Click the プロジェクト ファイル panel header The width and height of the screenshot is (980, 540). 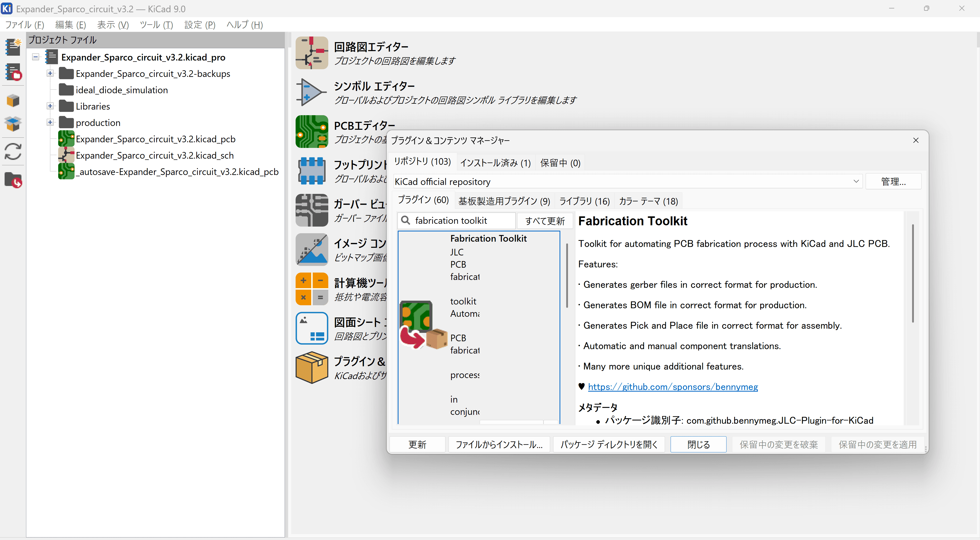pyautogui.click(x=156, y=40)
